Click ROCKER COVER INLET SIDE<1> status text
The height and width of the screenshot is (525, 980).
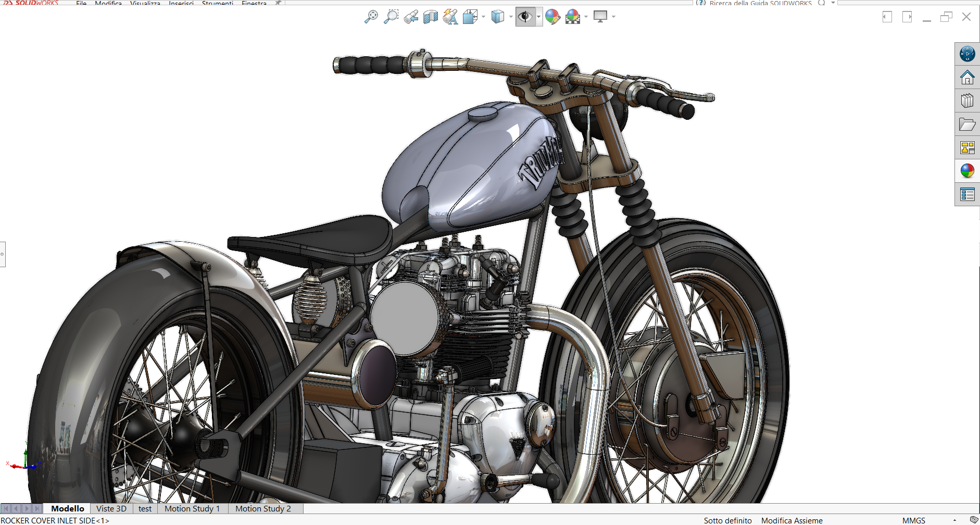(x=55, y=520)
